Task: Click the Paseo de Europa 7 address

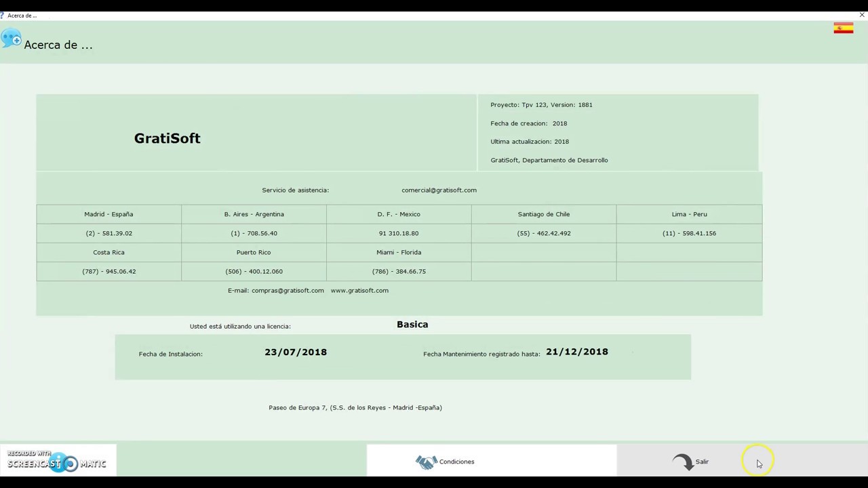Action: [355, 408]
